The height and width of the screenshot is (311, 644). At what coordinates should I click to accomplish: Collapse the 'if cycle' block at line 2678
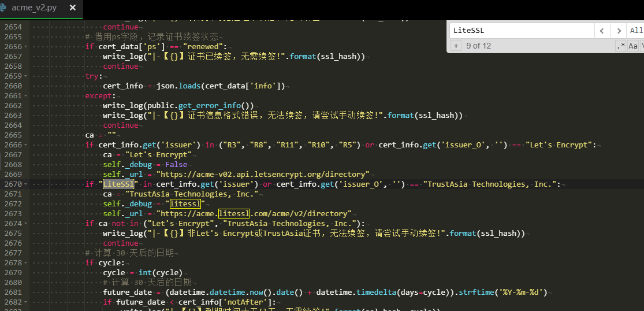25,263
